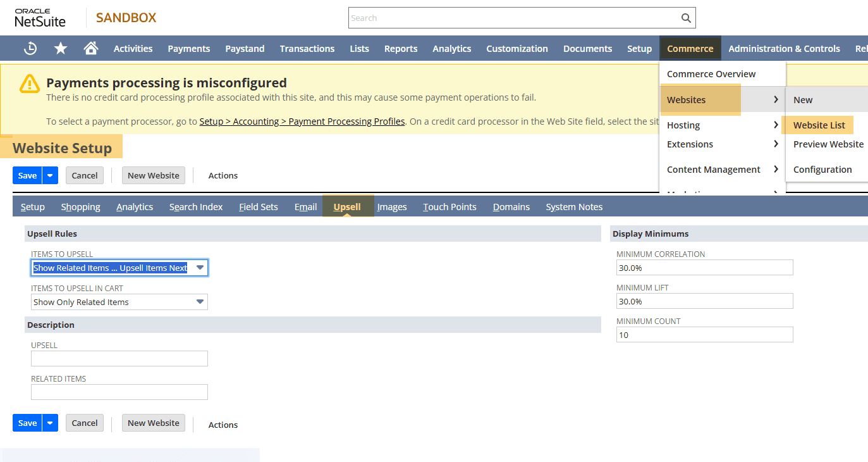Click the Minimum Lift field
This screenshot has width=868, height=462.
(705, 301)
